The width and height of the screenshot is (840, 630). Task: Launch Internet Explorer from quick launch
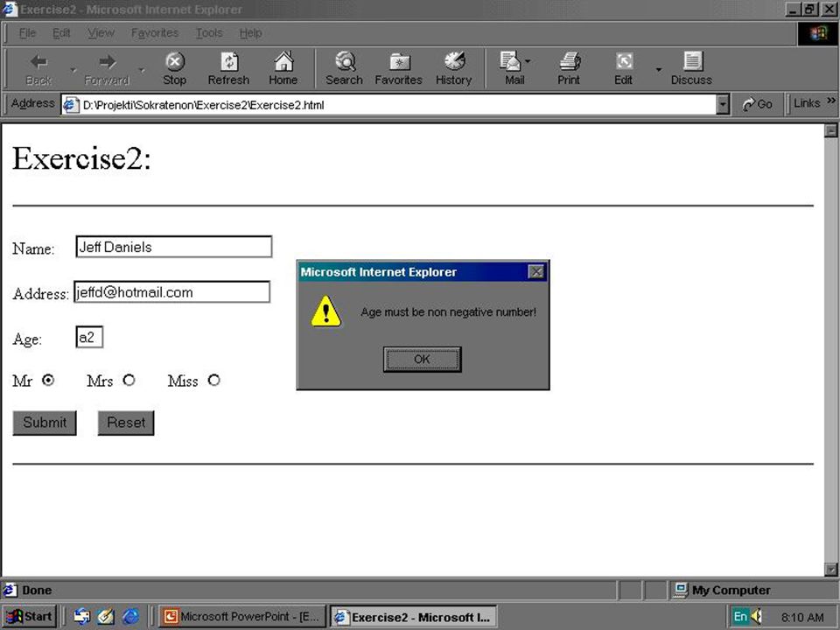130,617
